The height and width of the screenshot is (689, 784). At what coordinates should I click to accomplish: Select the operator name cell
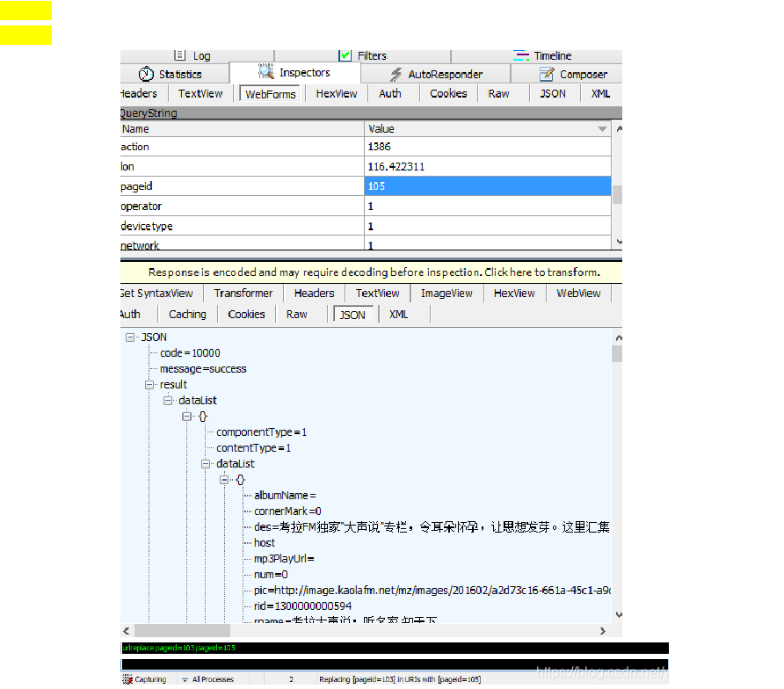point(242,206)
